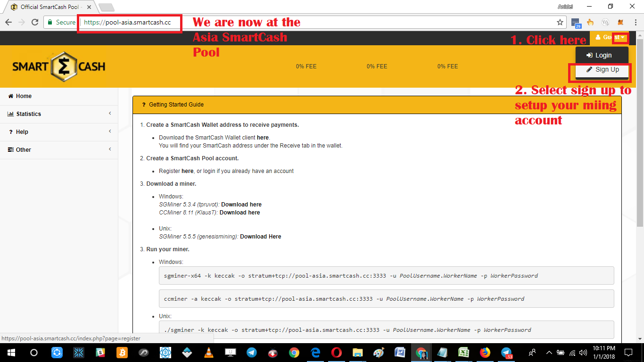This screenshot has width=644, height=362.
Task: Open File Explorer from the taskbar
Action: pos(358,352)
